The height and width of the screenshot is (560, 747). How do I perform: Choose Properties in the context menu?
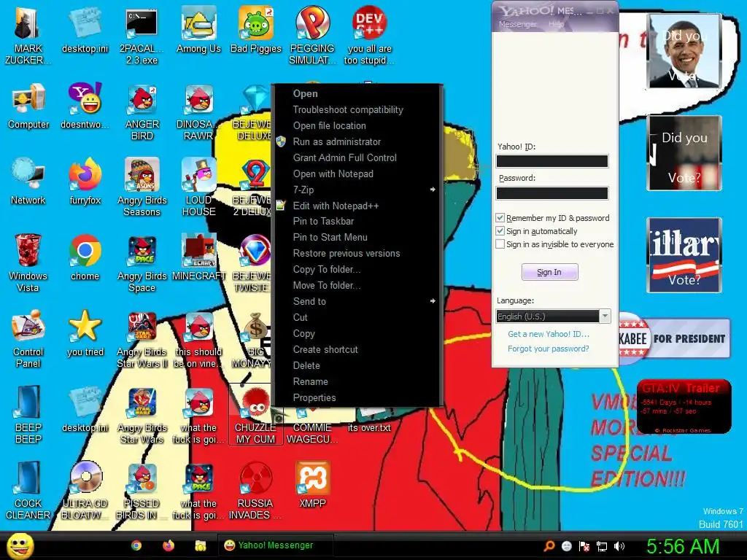[x=357, y=397]
